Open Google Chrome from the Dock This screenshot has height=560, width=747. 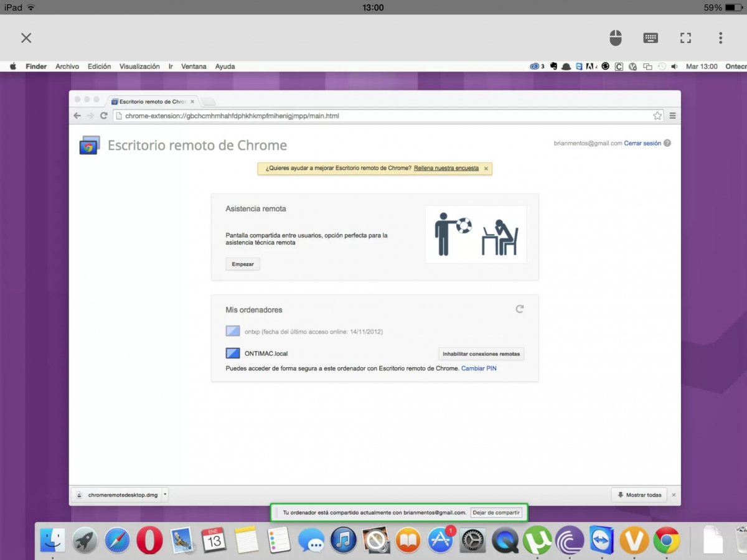[667, 540]
